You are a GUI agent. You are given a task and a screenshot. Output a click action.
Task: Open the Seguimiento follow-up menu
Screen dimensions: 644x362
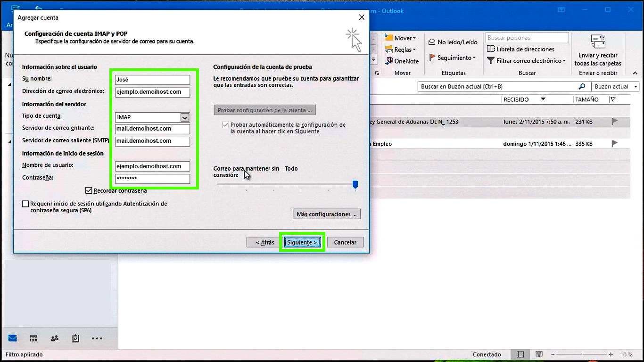(452, 58)
